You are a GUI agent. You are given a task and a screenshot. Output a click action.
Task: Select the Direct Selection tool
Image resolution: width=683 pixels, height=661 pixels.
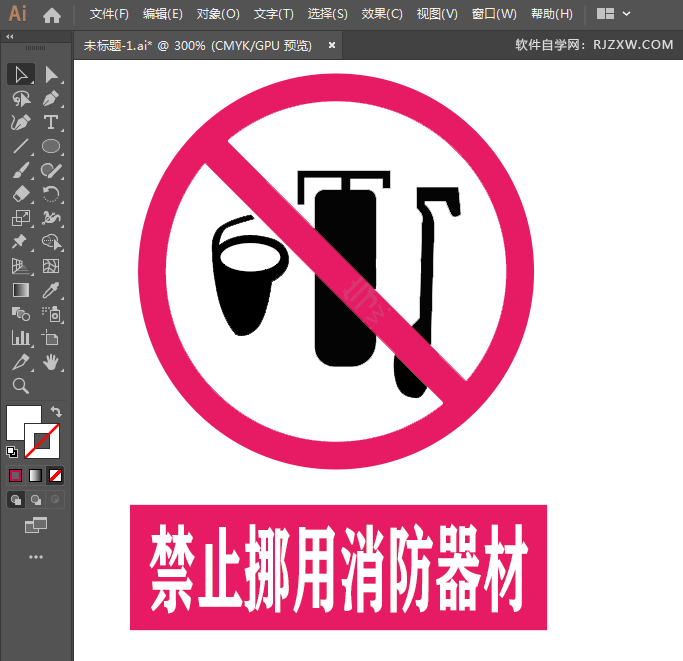click(51, 75)
